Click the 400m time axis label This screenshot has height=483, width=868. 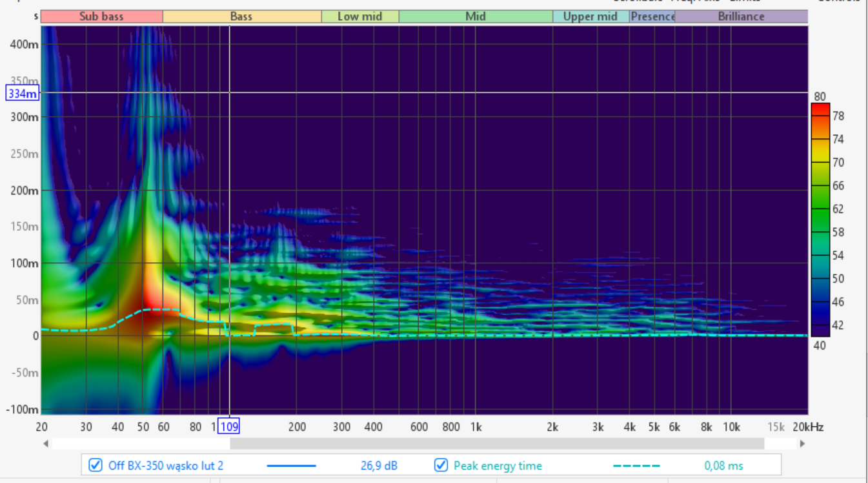pos(25,44)
